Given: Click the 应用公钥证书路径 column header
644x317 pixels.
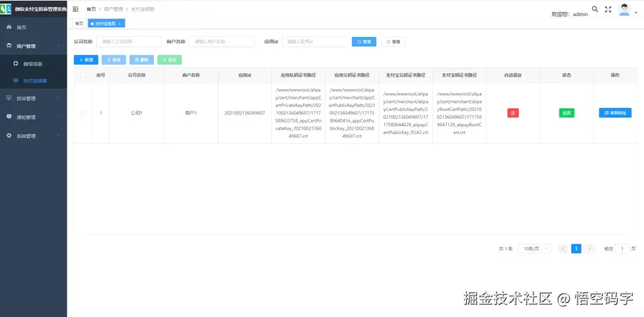Looking at the screenshot, I should pyautogui.click(x=352, y=75).
